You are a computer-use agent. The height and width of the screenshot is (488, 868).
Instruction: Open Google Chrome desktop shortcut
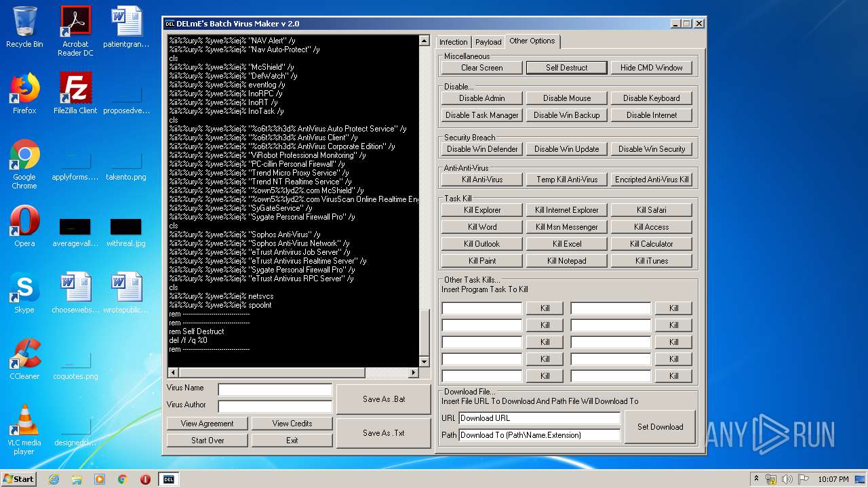point(24,164)
